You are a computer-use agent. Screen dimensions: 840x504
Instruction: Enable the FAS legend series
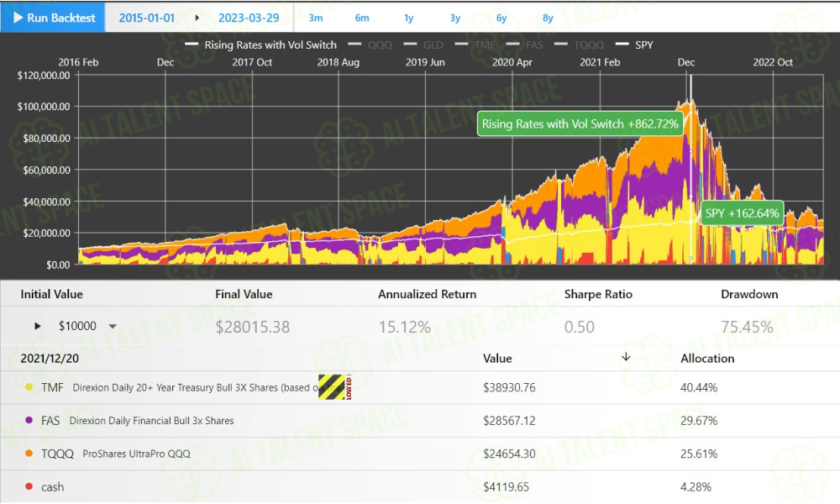pos(524,45)
